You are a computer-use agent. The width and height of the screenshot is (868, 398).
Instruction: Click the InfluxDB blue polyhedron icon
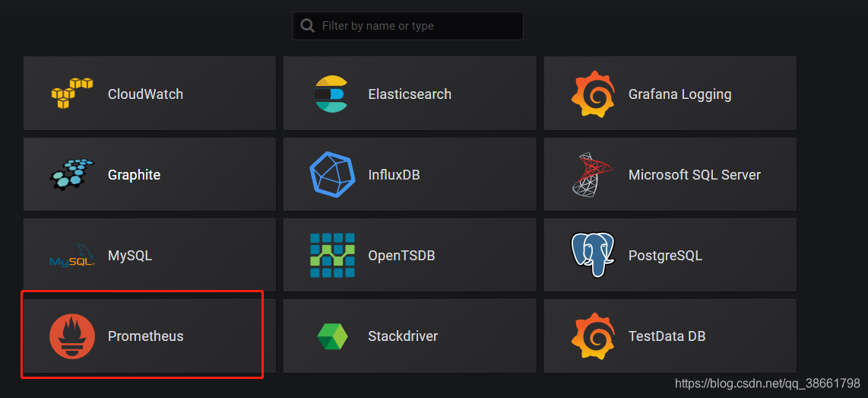pos(332,174)
